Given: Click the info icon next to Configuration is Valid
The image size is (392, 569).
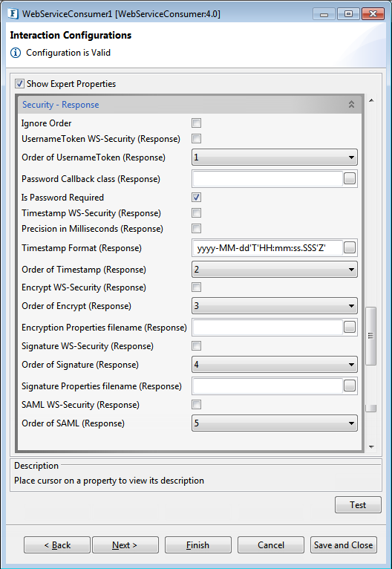Looking at the screenshot, I should 16,53.
